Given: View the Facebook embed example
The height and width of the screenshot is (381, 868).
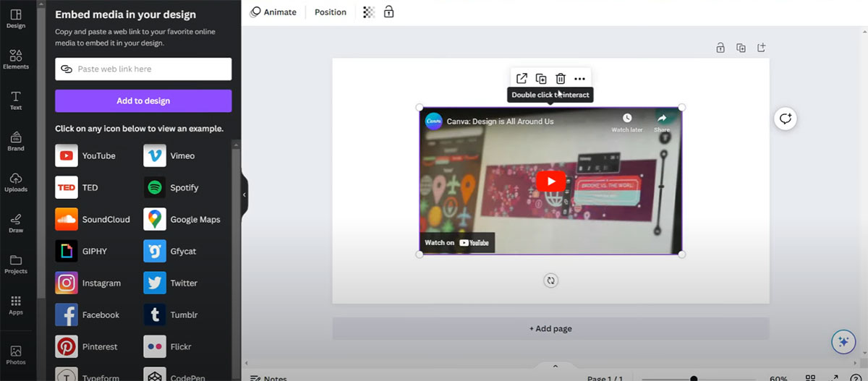Looking at the screenshot, I should 88,314.
